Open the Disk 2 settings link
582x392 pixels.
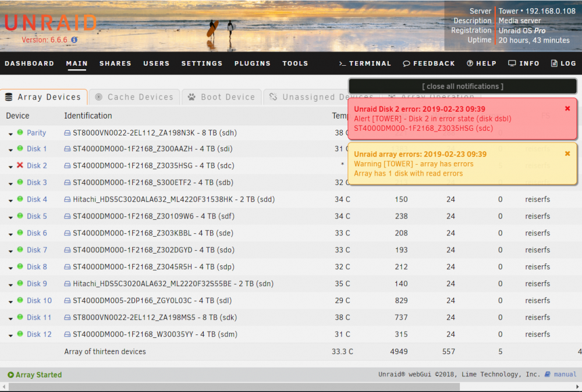click(x=37, y=166)
